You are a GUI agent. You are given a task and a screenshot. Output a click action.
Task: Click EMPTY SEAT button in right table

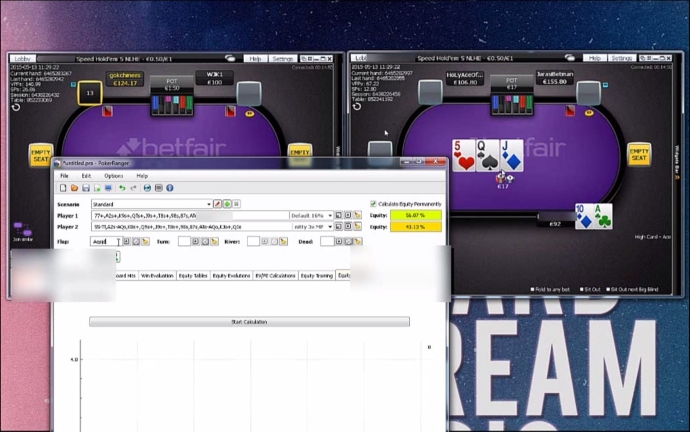pos(639,154)
